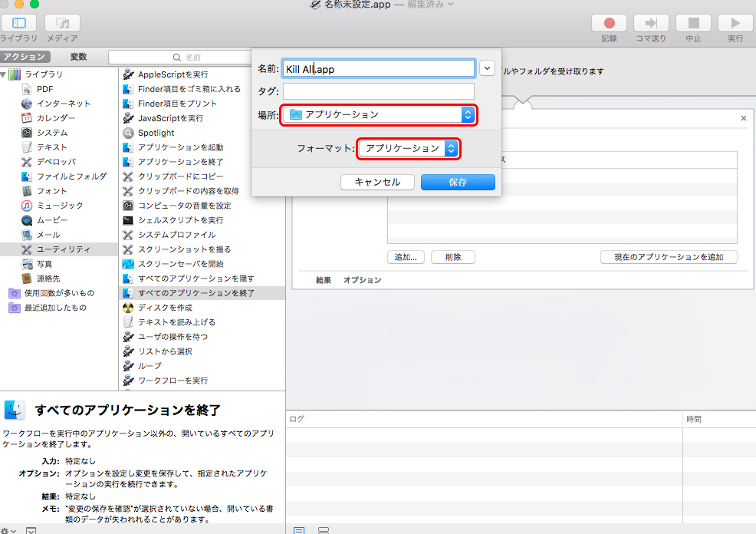Click the Run workflow play icon
Screen dimensions: 756x534
click(x=735, y=24)
